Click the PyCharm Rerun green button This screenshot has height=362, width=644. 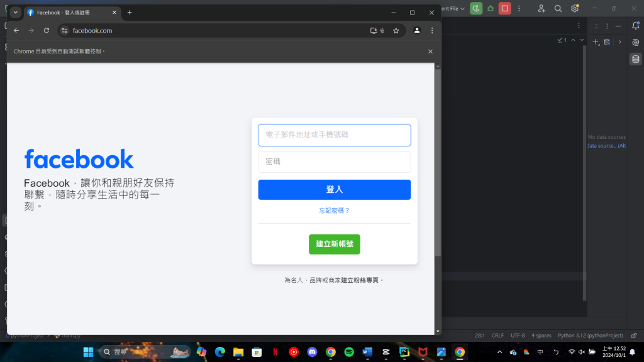(476, 8)
